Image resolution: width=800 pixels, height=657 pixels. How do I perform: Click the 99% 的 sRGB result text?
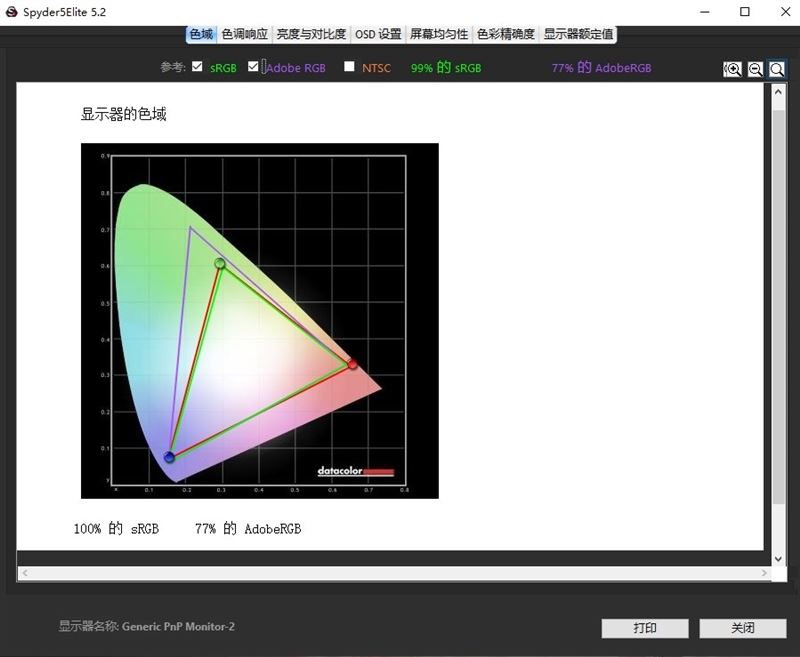point(446,68)
